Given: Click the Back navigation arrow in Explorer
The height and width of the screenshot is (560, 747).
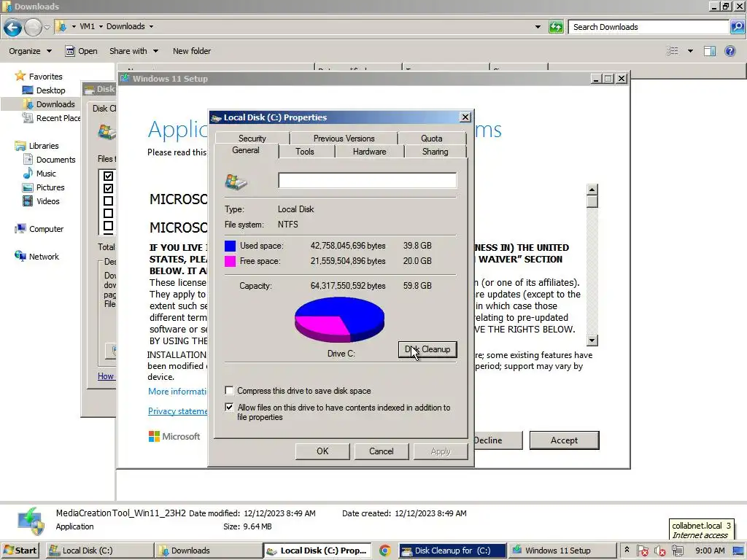Looking at the screenshot, I should 13,28.
